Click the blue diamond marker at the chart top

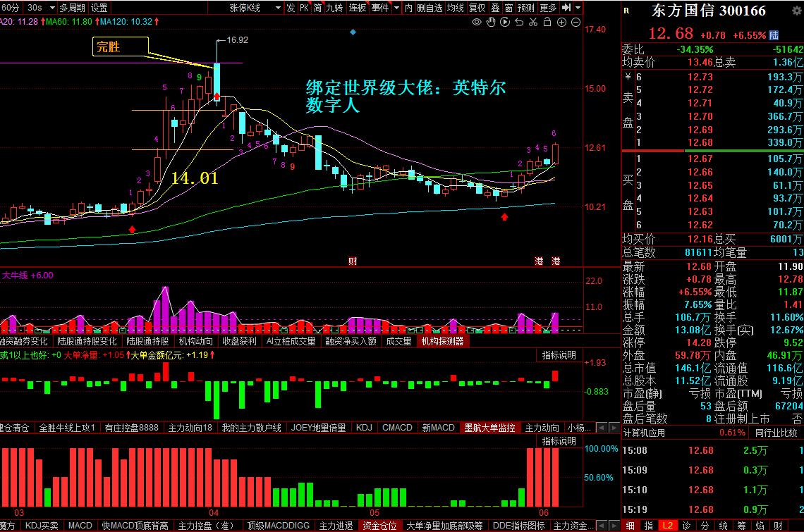pos(353,32)
